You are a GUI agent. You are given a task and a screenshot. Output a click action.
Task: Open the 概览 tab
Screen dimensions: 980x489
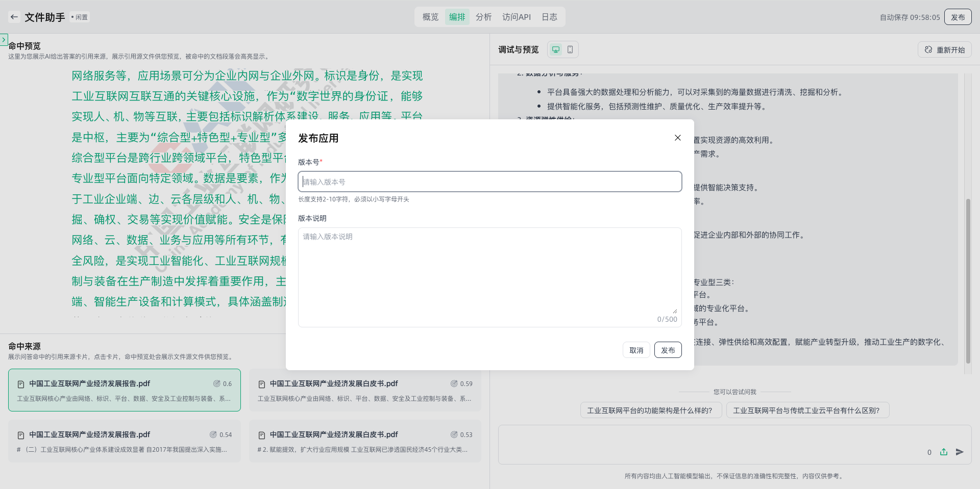(430, 17)
